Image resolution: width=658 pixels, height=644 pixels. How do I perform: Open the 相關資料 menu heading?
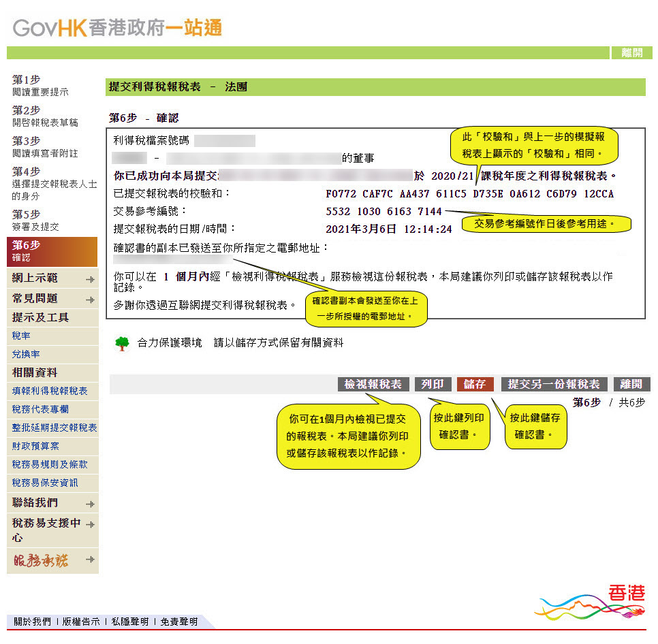click(35, 373)
